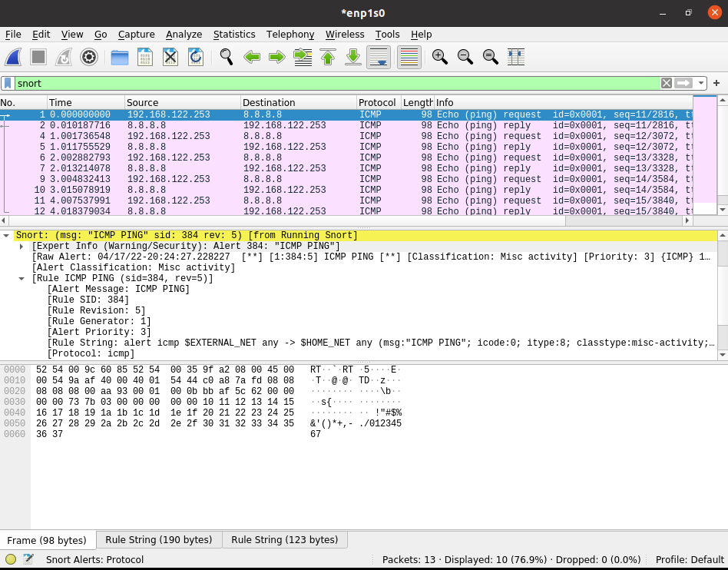728x570 pixels.
Task: Switch to Rule String (190 bytes) tab
Action: [159, 540]
